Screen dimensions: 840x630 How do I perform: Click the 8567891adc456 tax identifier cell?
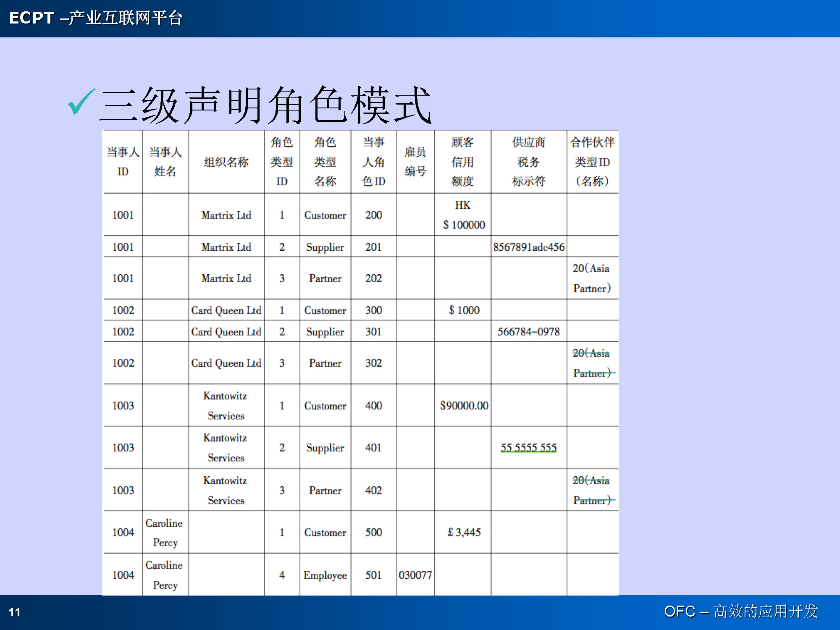coord(528,247)
